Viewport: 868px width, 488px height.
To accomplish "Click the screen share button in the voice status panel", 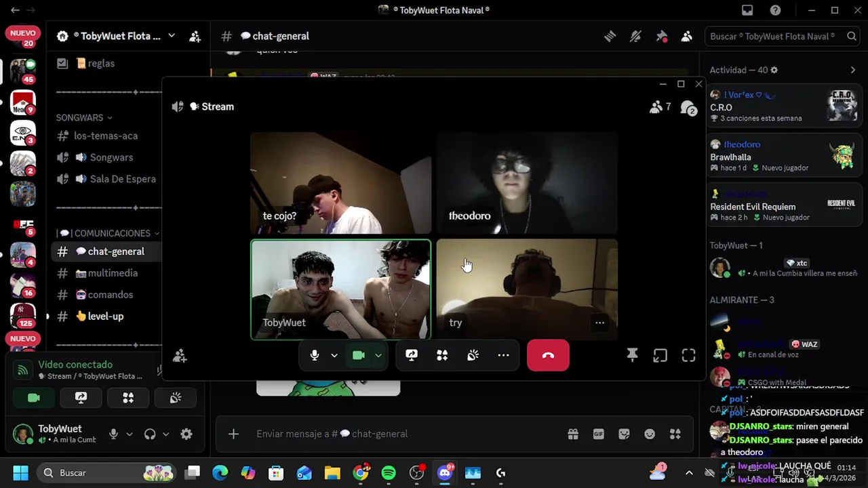I will (81, 398).
